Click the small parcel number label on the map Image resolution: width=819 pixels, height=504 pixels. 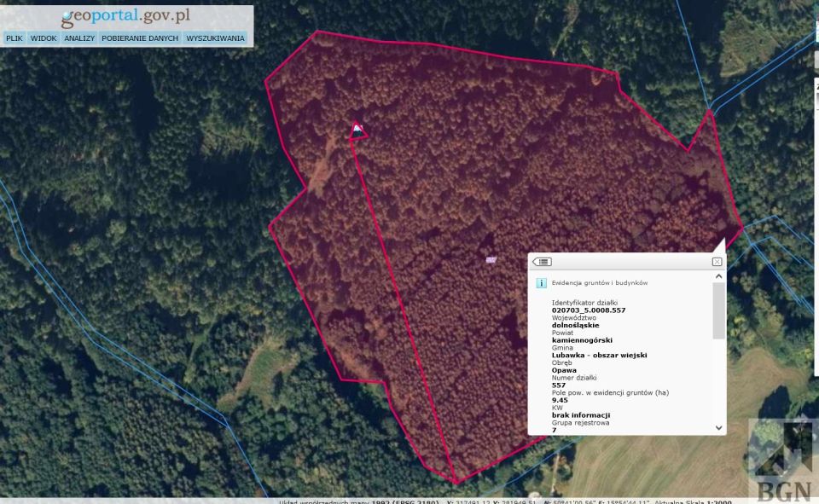click(491, 259)
